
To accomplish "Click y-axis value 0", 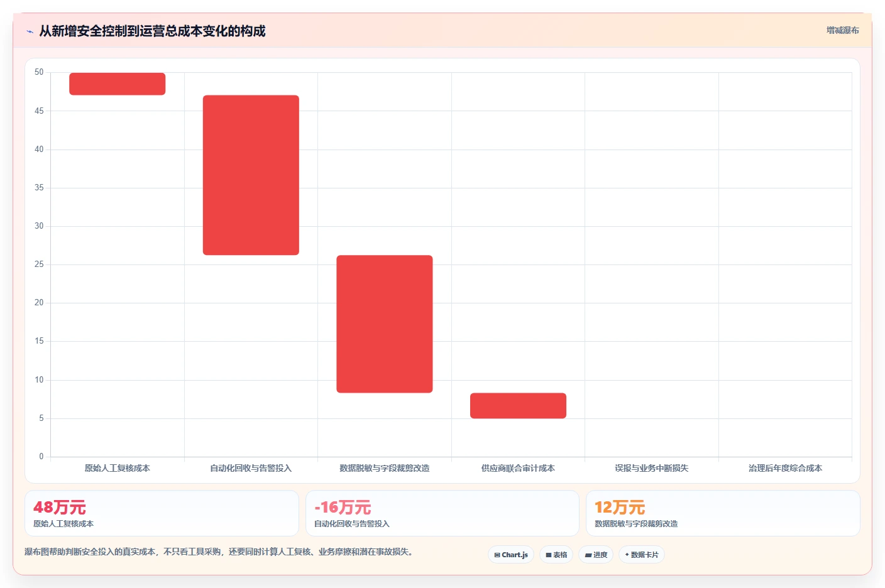I will click(x=41, y=457).
